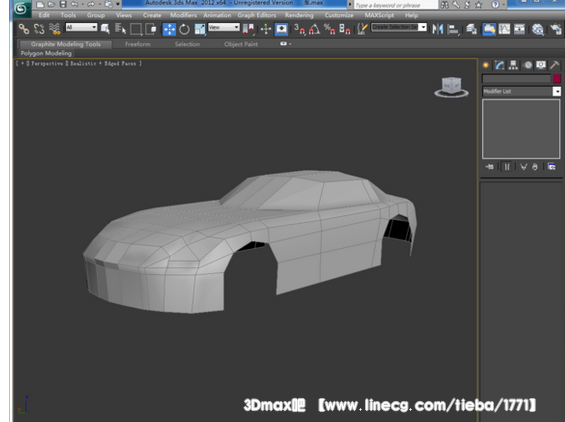Activate the Select and Scale tool
The width and height of the screenshot is (565, 422).
tap(200, 29)
